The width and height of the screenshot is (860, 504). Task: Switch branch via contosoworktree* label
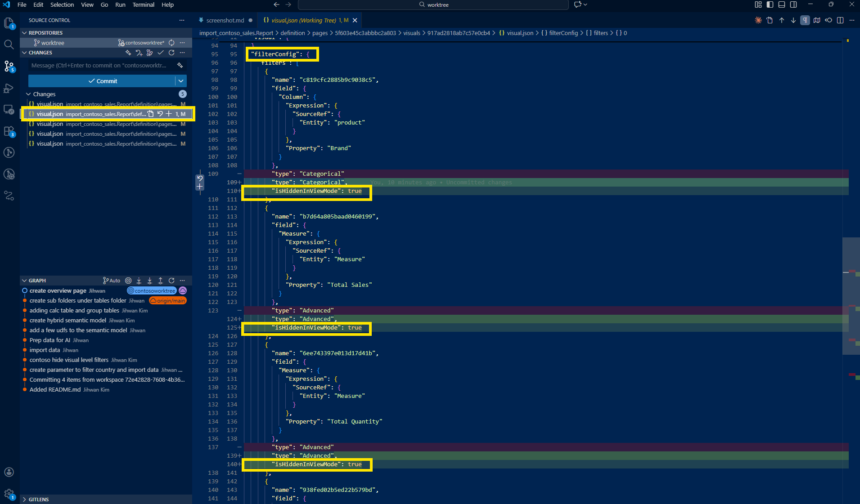click(x=141, y=43)
